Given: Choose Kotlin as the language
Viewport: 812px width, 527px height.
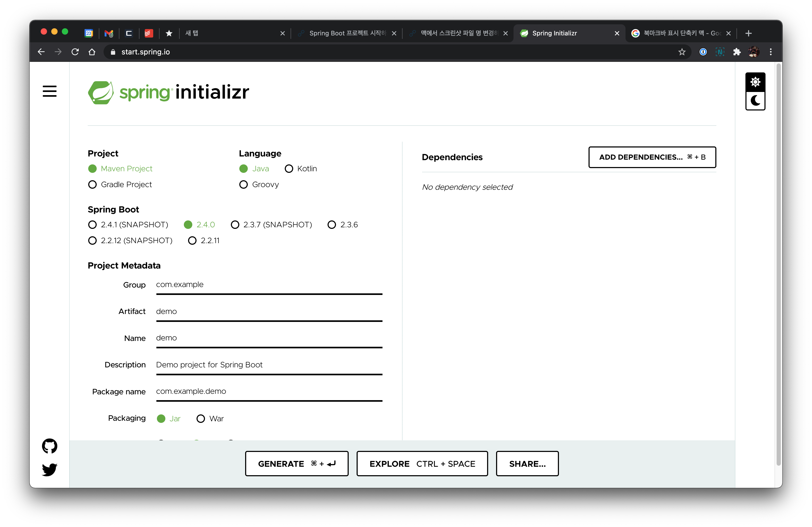Looking at the screenshot, I should (289, 169).
